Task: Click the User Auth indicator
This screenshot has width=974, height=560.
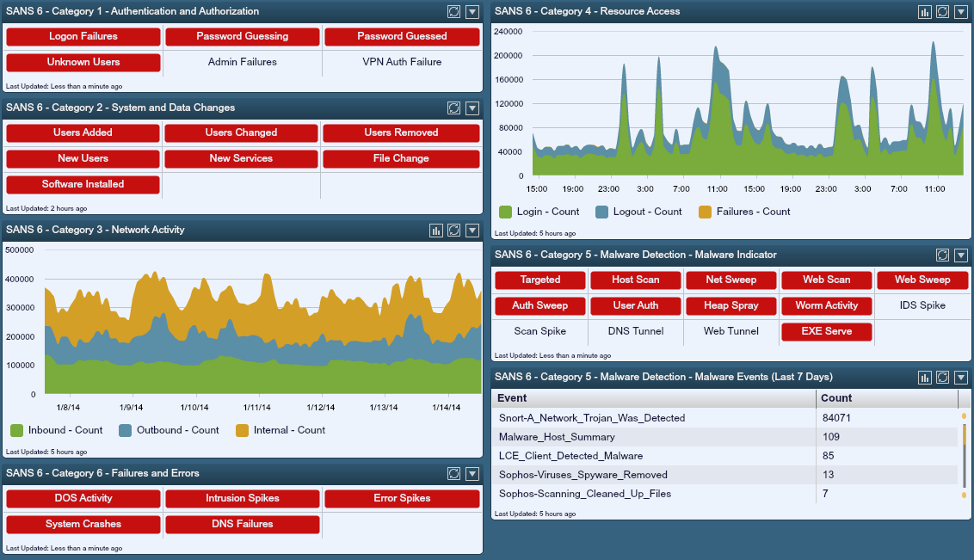Action: (x=636, y=305)
